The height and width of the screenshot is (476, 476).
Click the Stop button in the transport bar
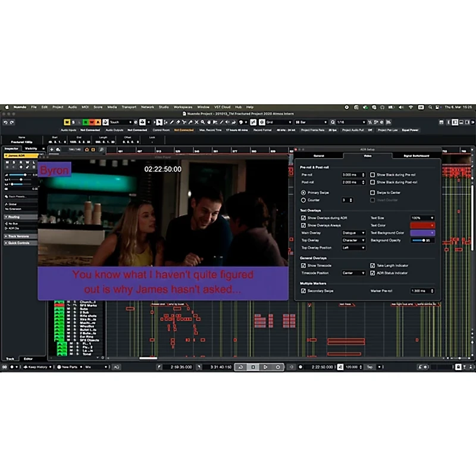(253, 367)
